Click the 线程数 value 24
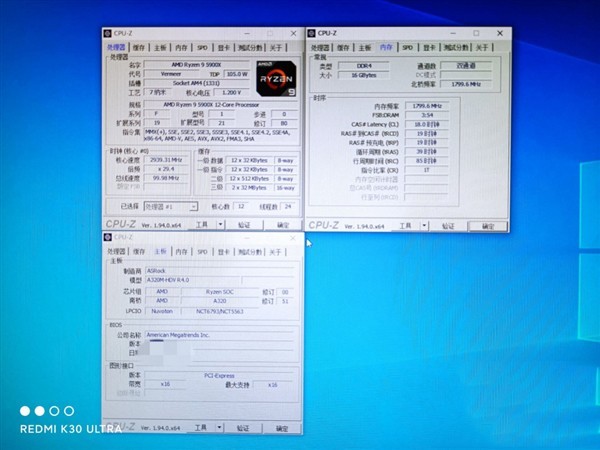The width and height of the screenshot is (600, 450). click(288, 206)
